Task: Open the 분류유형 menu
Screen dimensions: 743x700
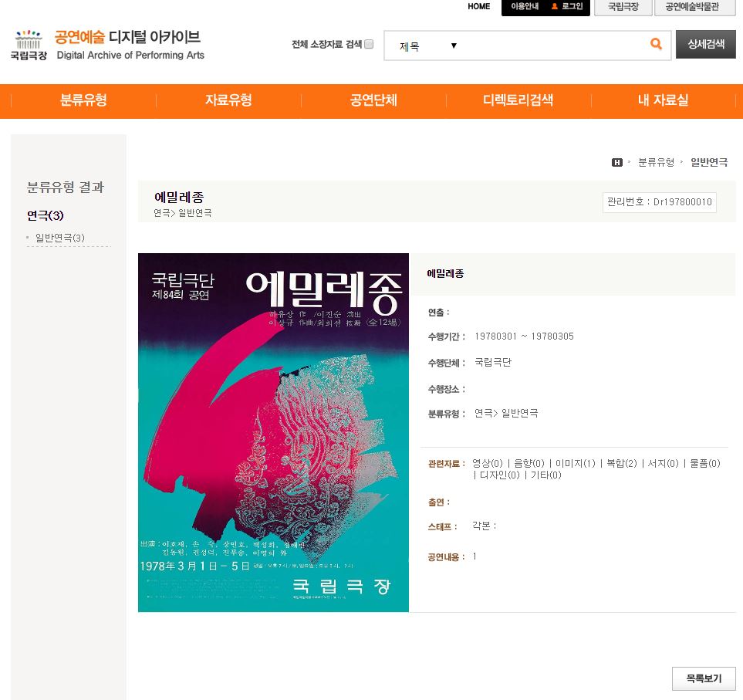Action: pos(83,100)
